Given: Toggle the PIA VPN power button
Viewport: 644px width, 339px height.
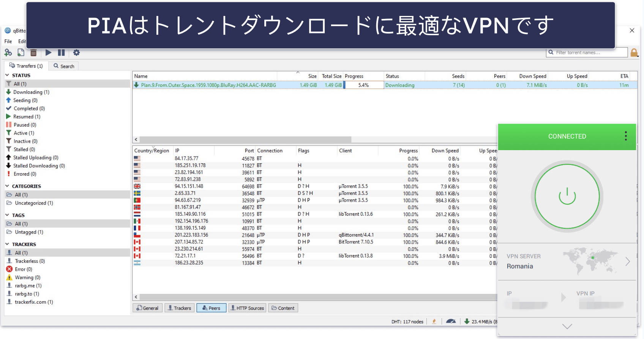Looking at the screenshot, I should (x=567, y=196).
